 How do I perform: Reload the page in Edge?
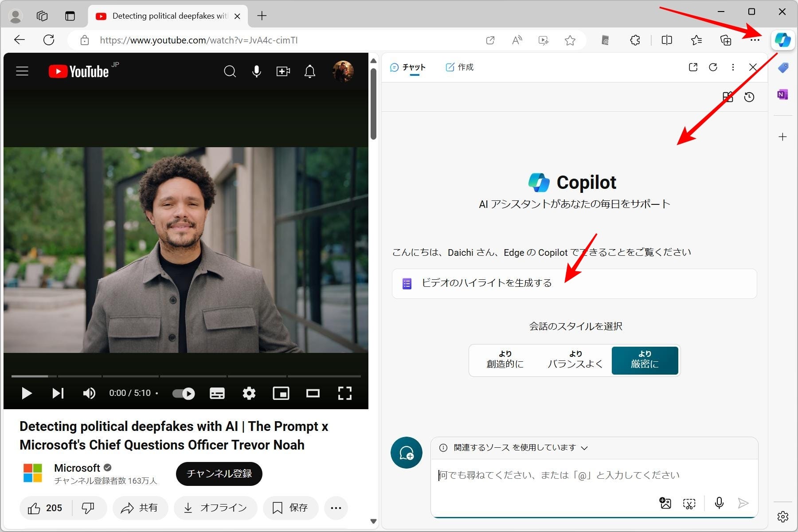49,40
